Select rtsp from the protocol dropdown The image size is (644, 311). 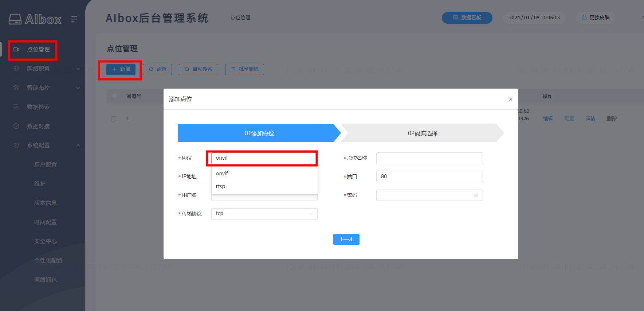tap(221, 186)
